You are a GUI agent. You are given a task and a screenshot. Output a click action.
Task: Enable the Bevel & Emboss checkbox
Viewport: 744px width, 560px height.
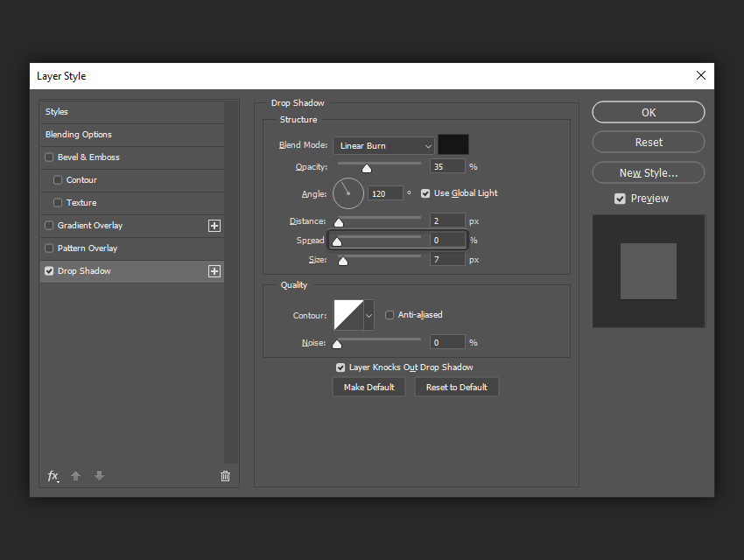(49, 157)
